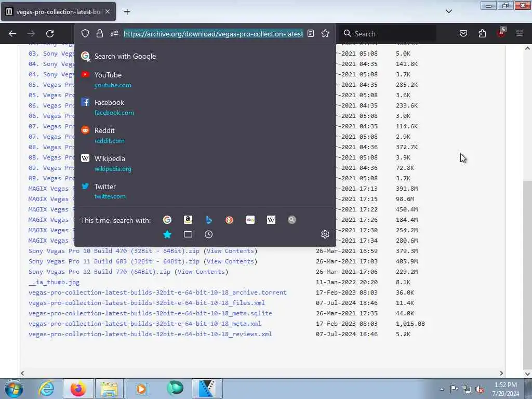
Task: Open a new tab with plus button
Action: [x=127, y=12]
